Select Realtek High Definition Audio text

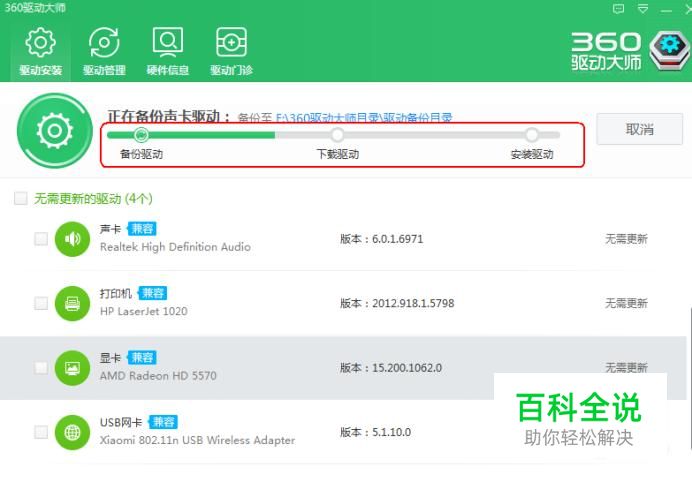[x=175, y=247]
